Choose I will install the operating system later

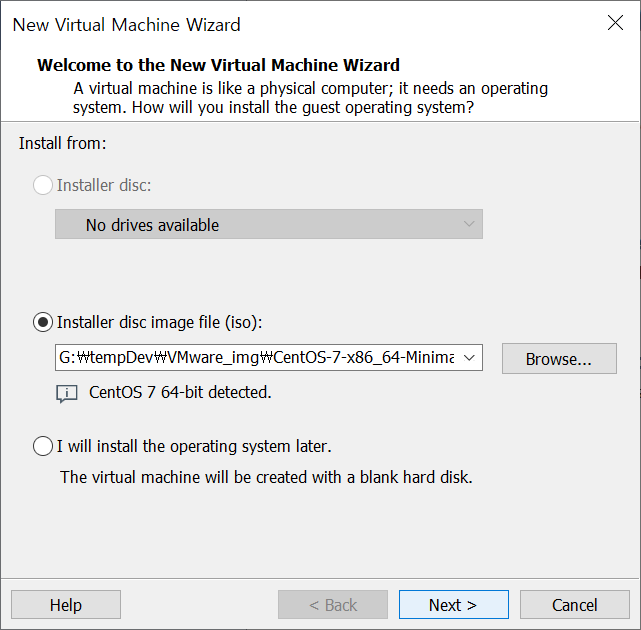click(x=43, y=446)
